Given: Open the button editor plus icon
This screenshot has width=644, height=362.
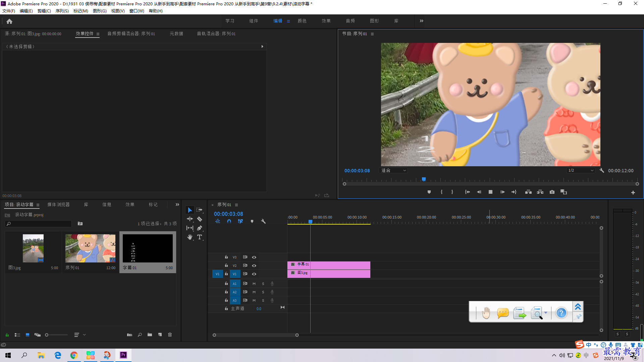Looking at the screenshot, I should point(633,192).
